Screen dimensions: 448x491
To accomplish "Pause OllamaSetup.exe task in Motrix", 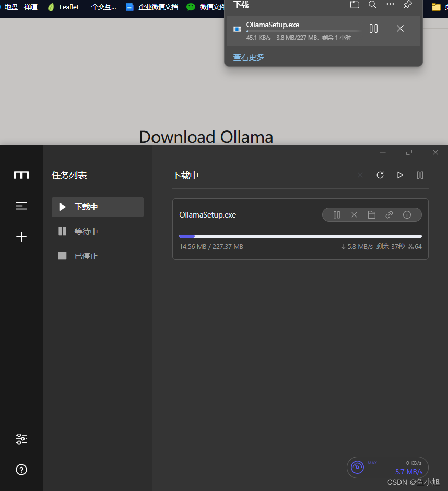I will [337, 215].
